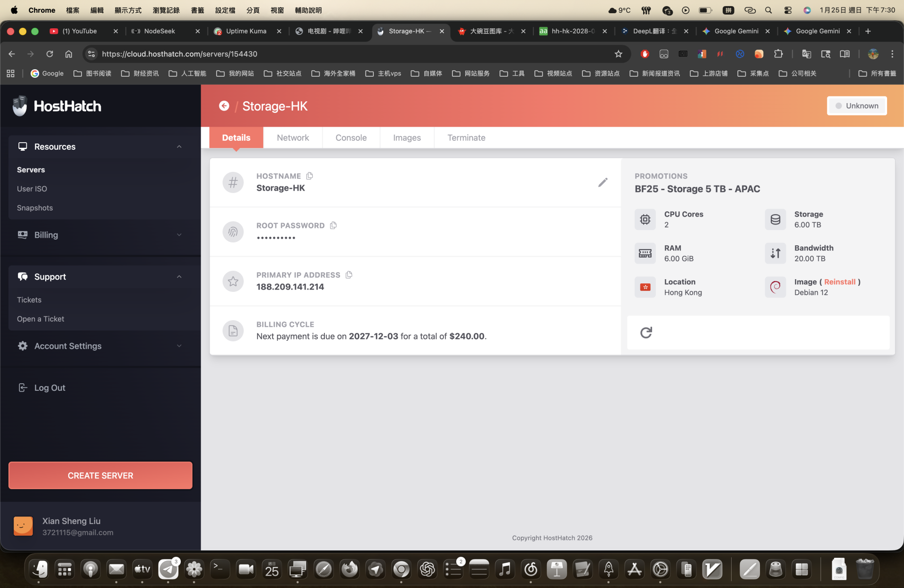Open the 檔案 menu in menu bar
The width and height of the screenshot is (904, 588).
[73, 10]
